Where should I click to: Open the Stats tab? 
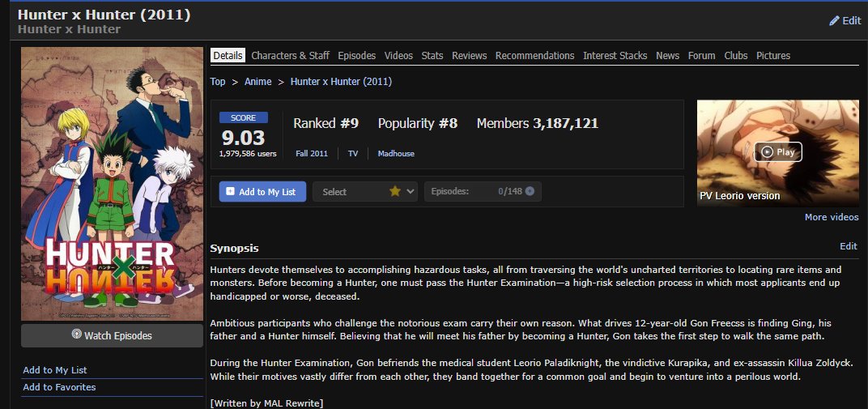432,55
